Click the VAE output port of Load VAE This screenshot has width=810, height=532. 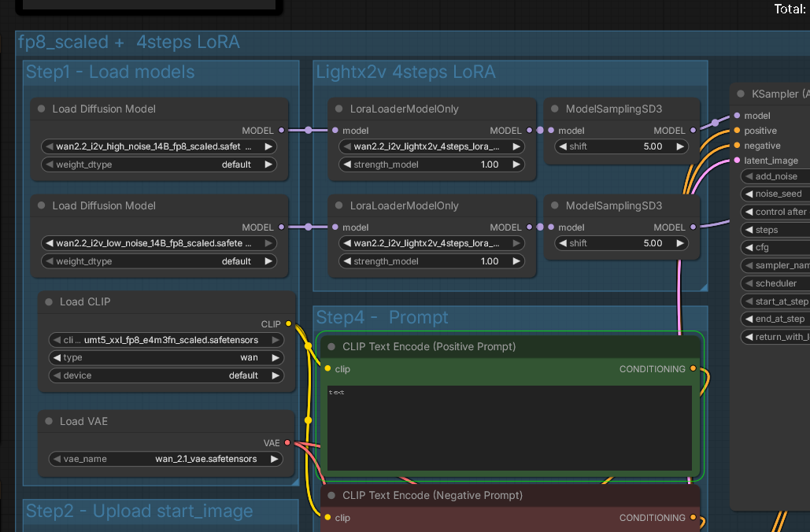tap(288, 442)
